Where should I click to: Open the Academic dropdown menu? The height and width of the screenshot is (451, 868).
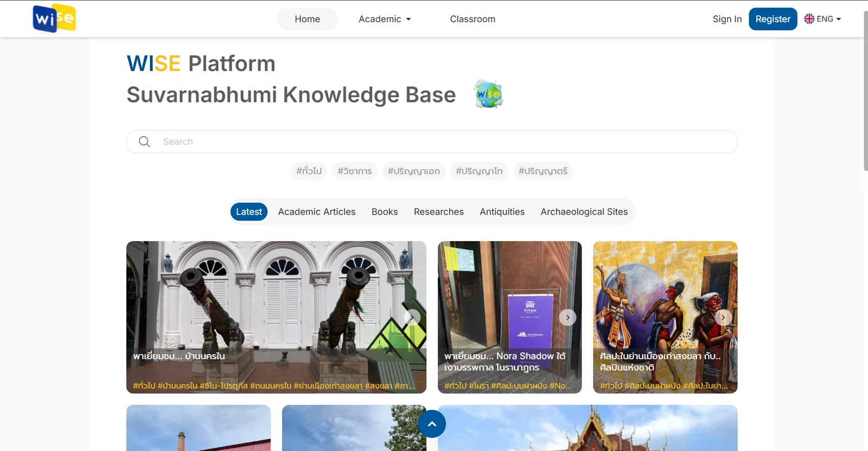(x=385, y=19)
